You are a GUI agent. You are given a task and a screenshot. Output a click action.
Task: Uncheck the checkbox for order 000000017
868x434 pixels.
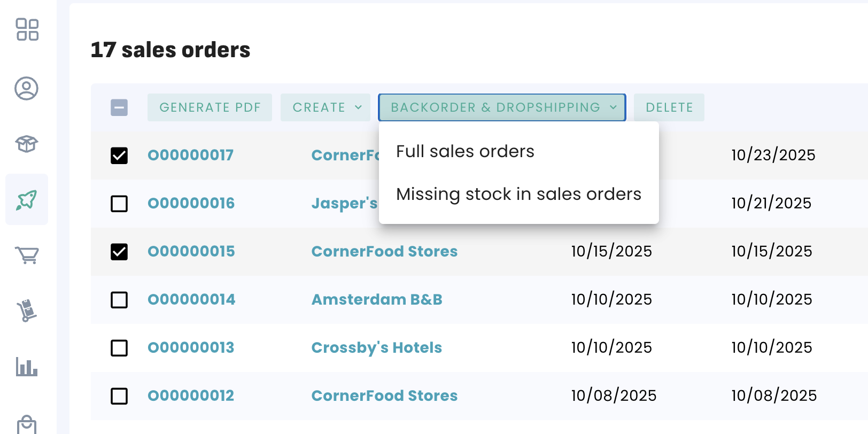point(119,156)
